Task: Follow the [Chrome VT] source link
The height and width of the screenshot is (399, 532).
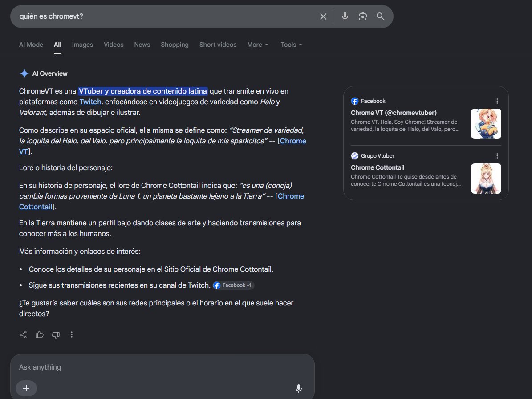Action: (293, 141)
